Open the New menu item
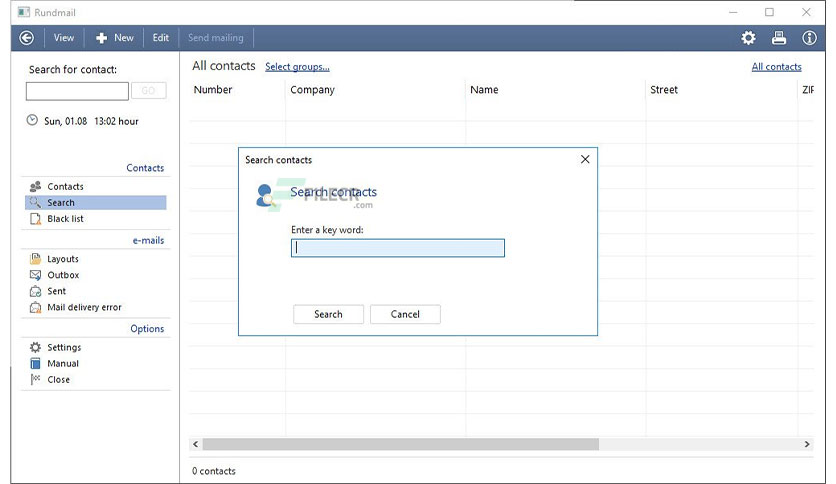Screen dimensions: 836x484 pyautogui.click(x=115, y=38)
